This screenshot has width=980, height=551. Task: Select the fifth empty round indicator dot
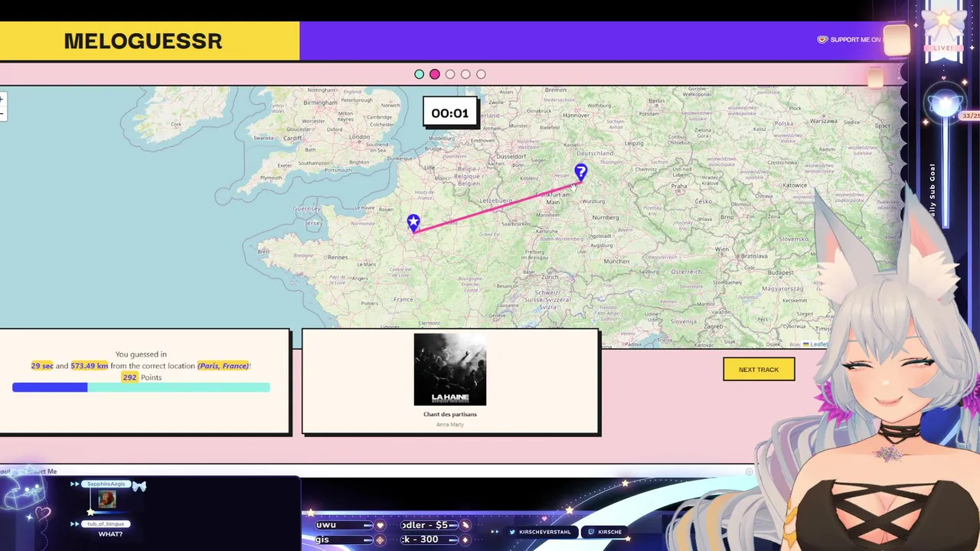coord(481,74)
